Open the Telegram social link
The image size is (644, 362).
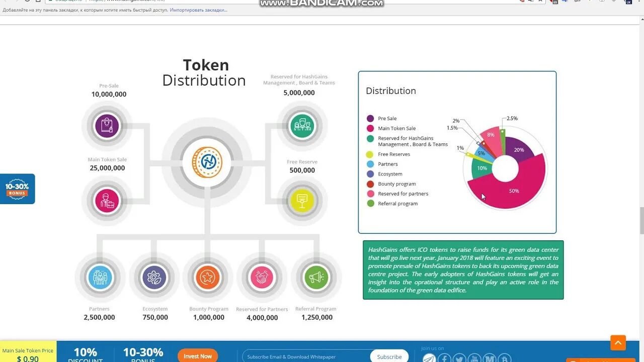pos(429,358)
